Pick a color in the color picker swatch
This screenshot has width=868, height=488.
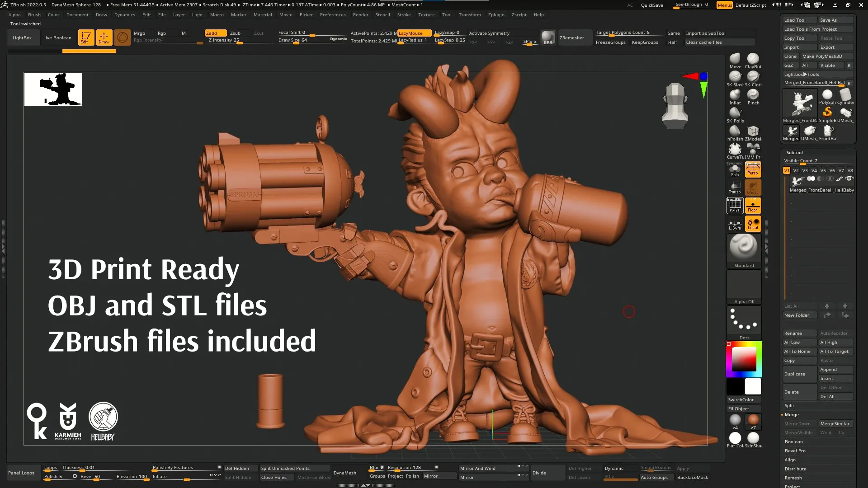(x=744, y=359)
